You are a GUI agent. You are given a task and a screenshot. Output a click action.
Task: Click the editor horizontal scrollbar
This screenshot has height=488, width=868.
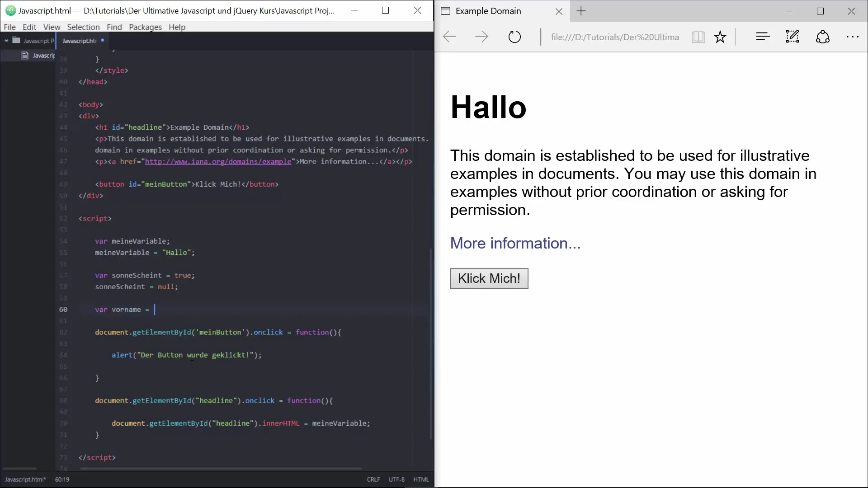[220, 469]
